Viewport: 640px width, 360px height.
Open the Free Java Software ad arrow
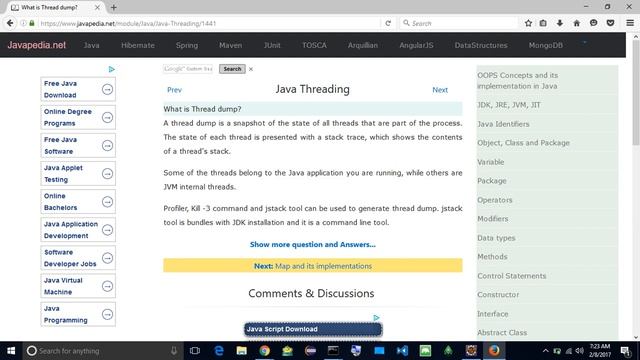(107, 146)
